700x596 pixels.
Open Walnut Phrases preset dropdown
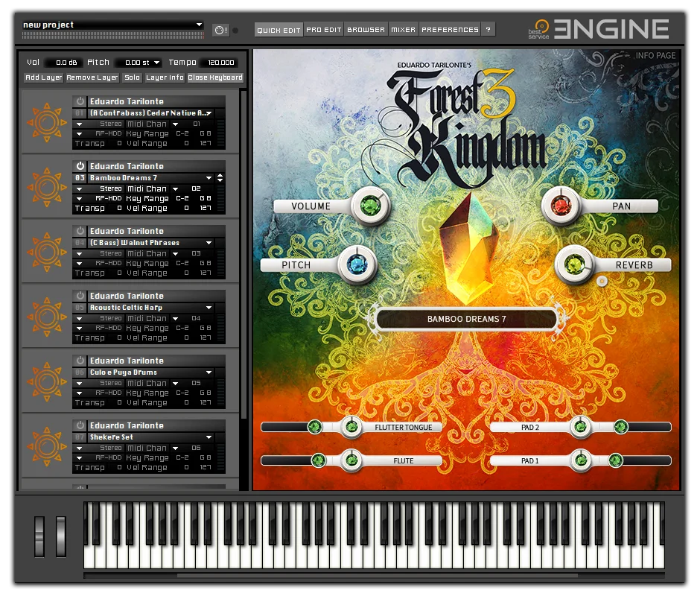209,243
